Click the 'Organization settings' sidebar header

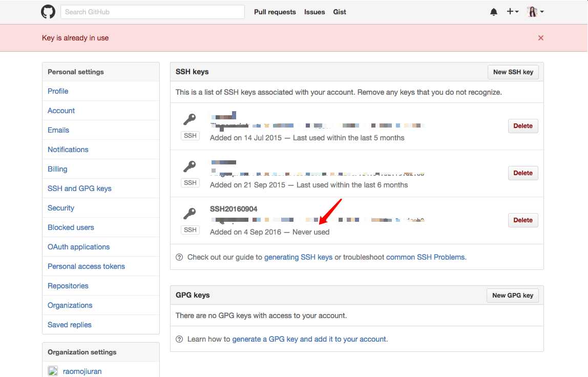[x=82, y=352]
